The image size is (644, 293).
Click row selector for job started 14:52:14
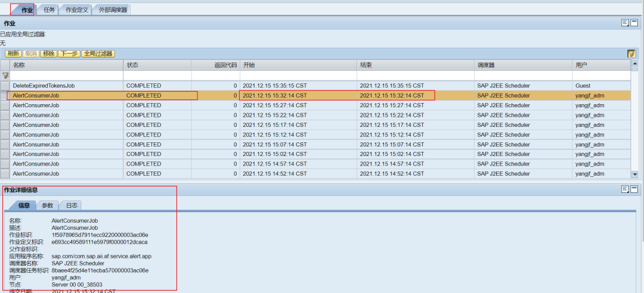pos(5,174)
